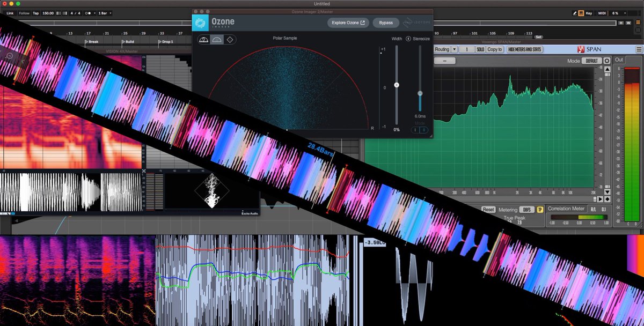The width and height of the screenshot is (644, 326).
Task: Toggle W width overview button
Action: (x=628, y=23)
